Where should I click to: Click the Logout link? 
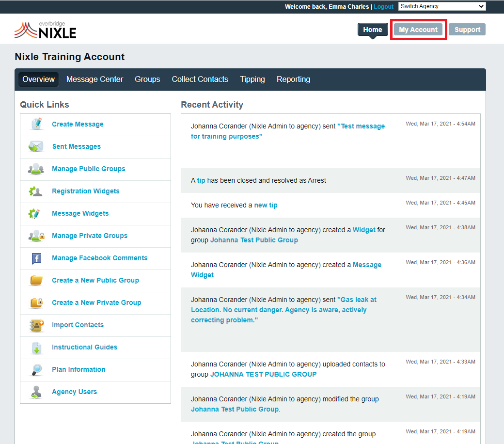pos(383,7)
